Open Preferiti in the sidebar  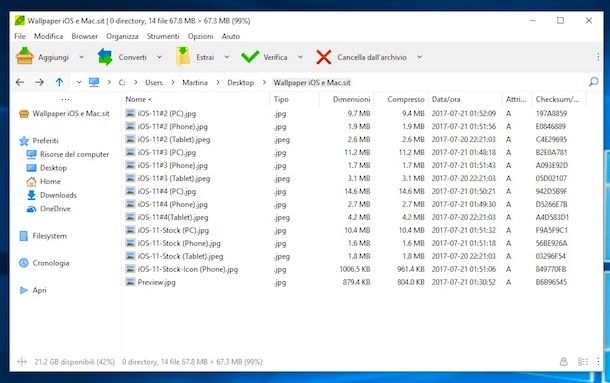pyautogui.click(x=45, y=141)
